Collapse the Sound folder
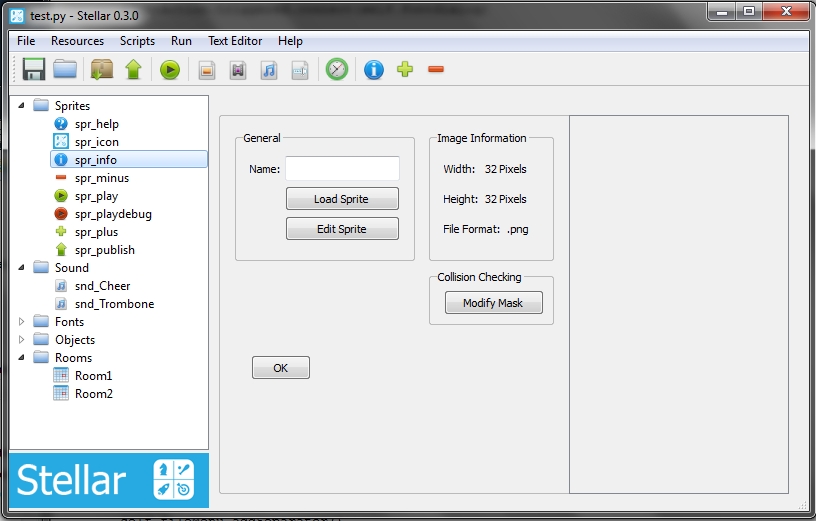The height and width of the screenshot is (521, 816). tap(21, 268)
